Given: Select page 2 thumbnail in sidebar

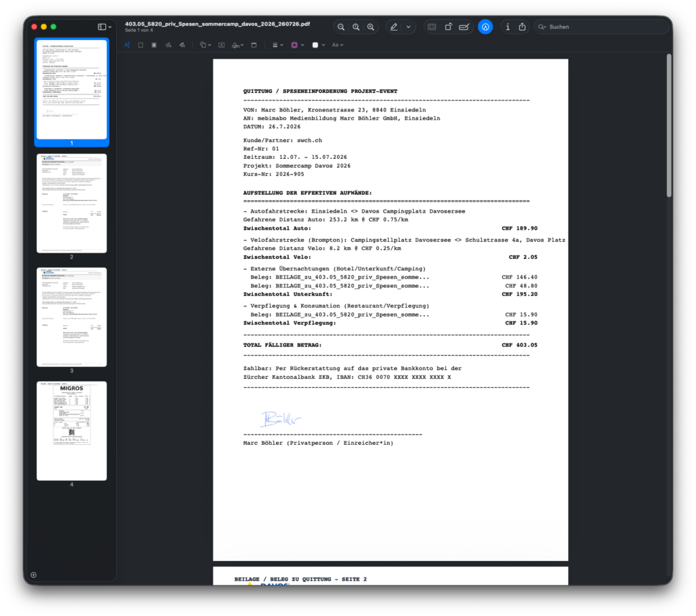Looking at the screenshot, I should (71, 203).
